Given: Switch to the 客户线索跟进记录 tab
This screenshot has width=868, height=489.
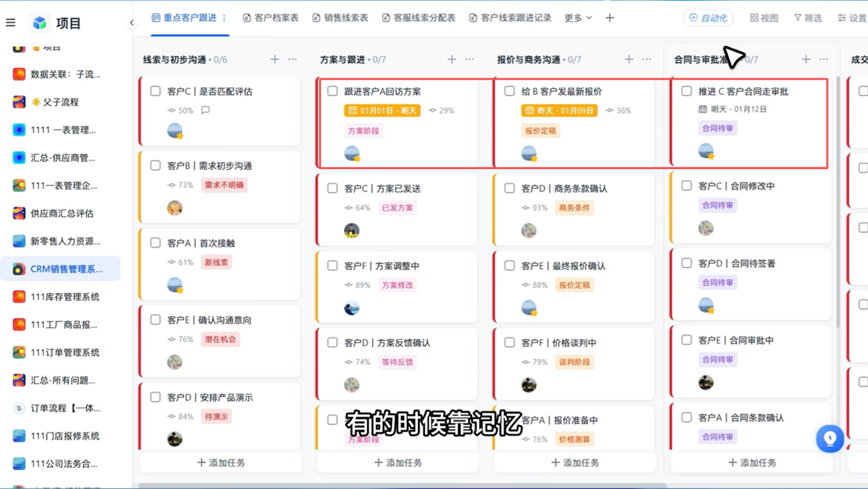Looking at the screenshot, I should 510,18.
